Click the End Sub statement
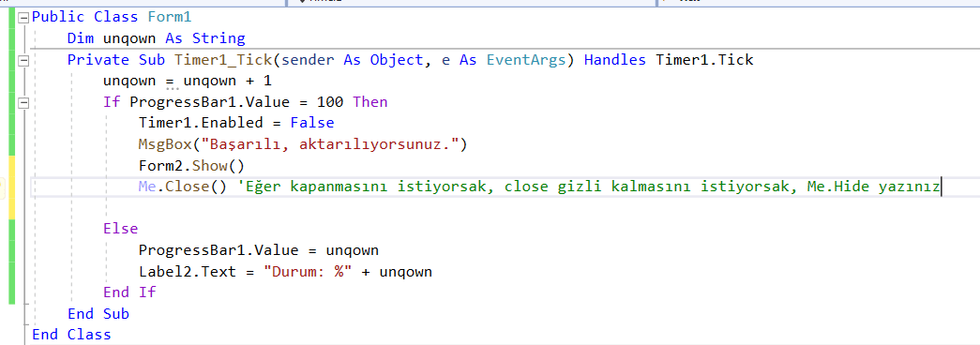This screenshot has height=345, width=980. point(98,313)
